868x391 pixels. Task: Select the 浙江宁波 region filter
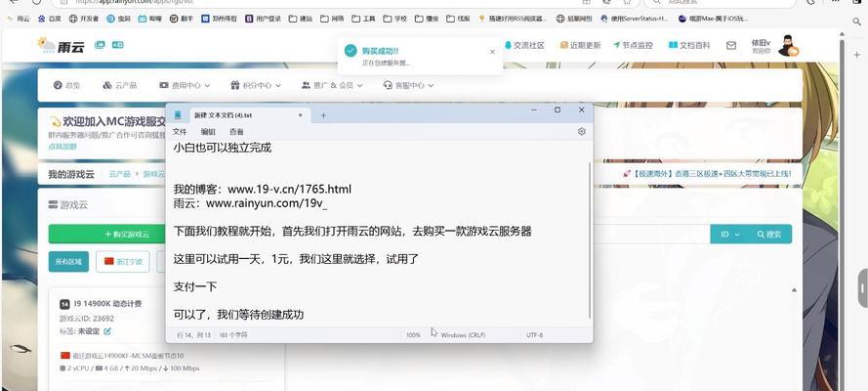pos(123,261)
